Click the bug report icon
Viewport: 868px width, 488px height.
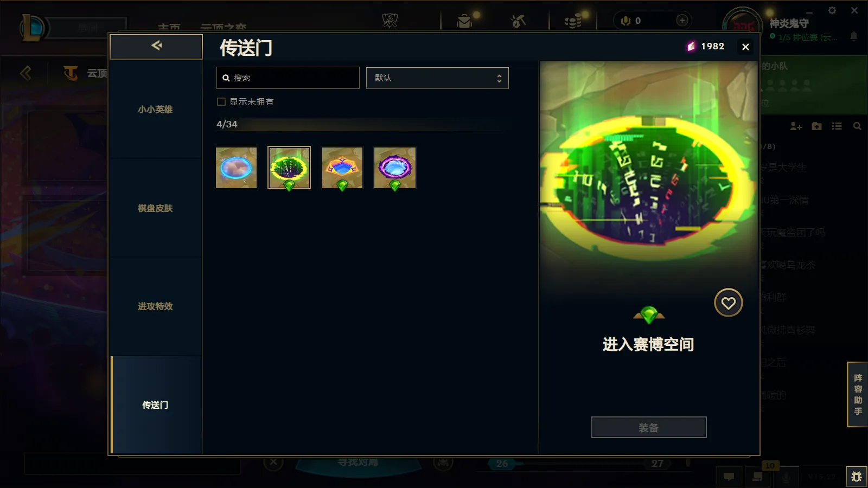tap(857, 477)
